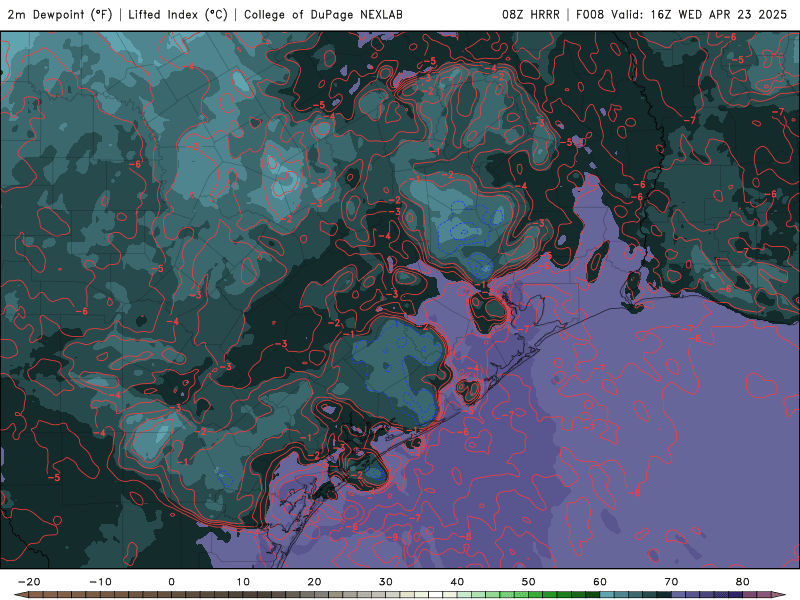Click the -9 lifted index contour label
This screenshot has width=800, height=600.
click(x=392, y=537)
